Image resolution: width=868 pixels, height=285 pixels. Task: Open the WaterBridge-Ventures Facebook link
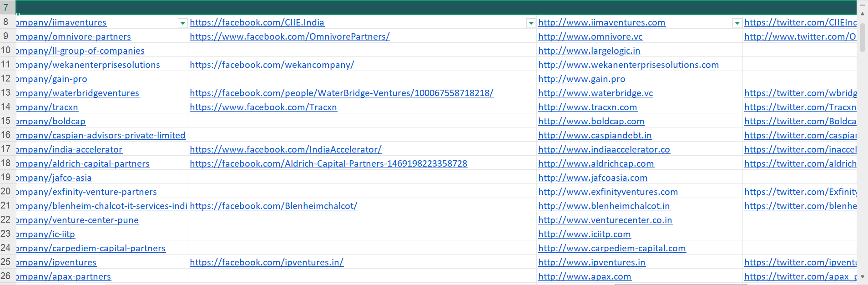342,93
